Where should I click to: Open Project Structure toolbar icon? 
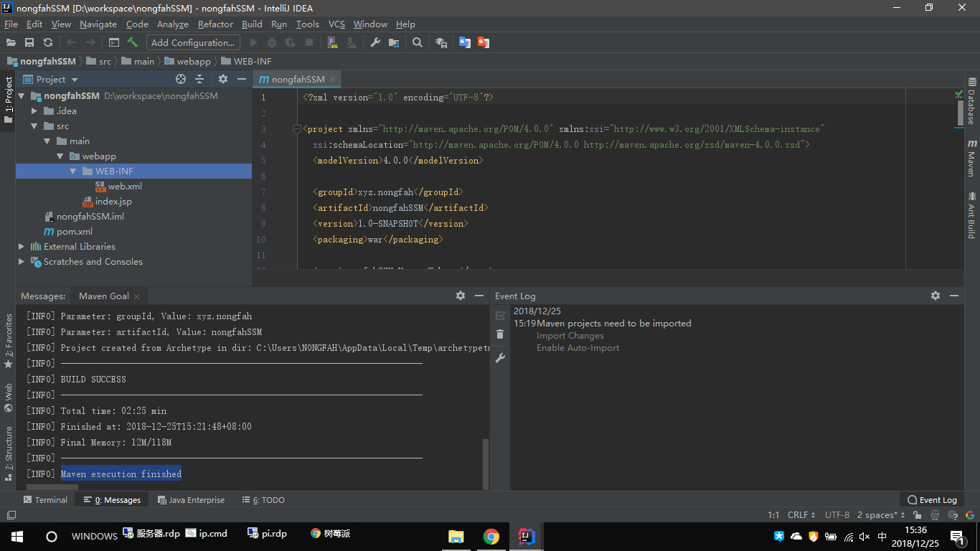(x=394, y=43)
